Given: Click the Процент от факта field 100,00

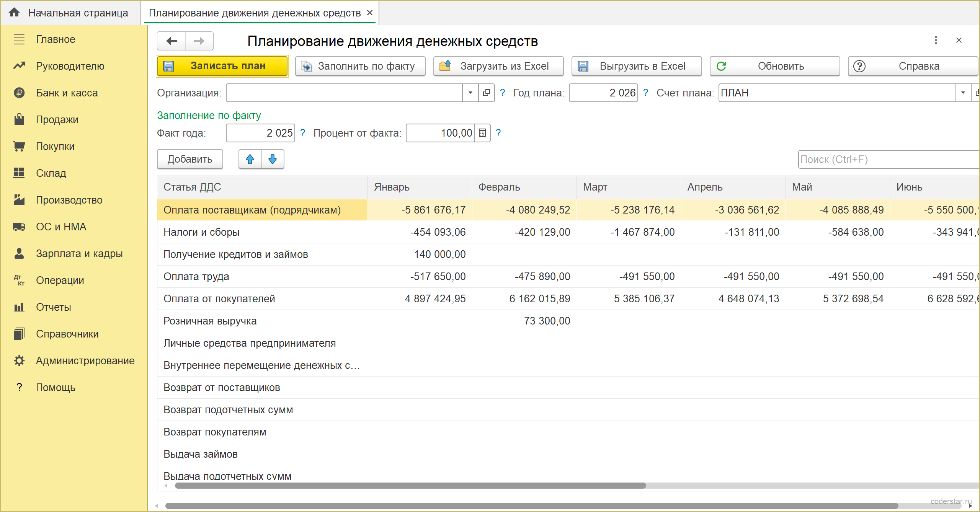Looking at the screenshot, I should tap(440, 133).
